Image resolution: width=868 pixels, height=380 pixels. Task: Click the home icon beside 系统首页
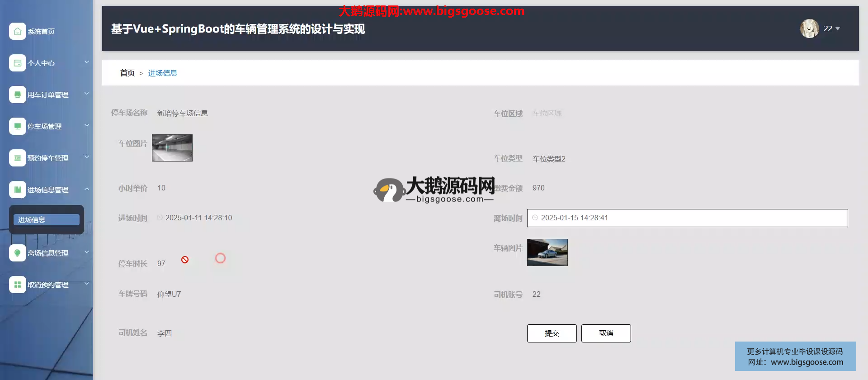[17, 31]
